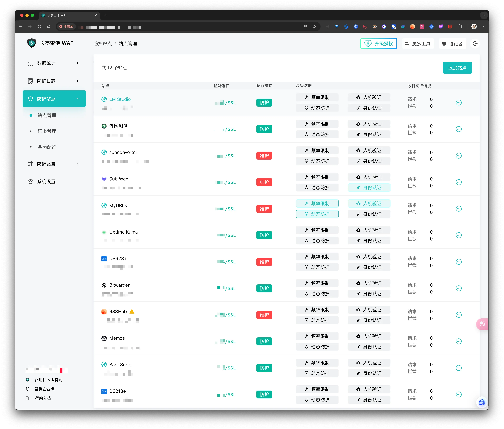The height and width of the screenshot is (429, 504).
Task: Open browser extensions puzzle icon
Action: (460, 27)
